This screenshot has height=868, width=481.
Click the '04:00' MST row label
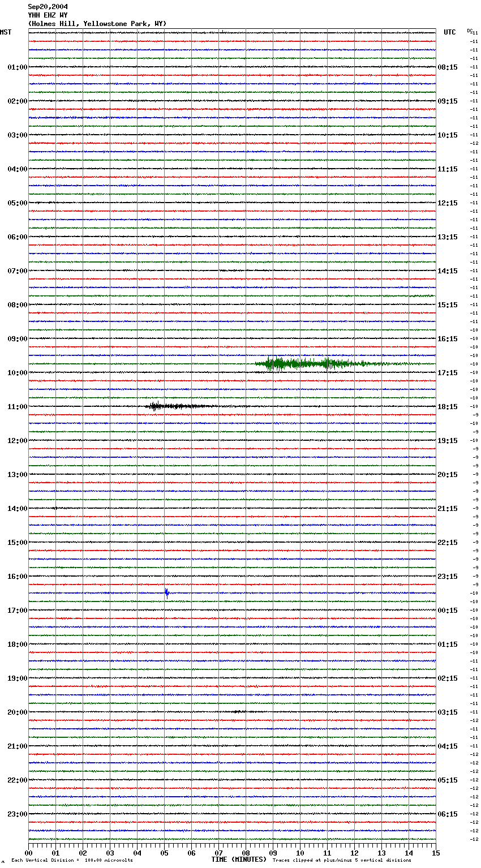pos(18,169)
